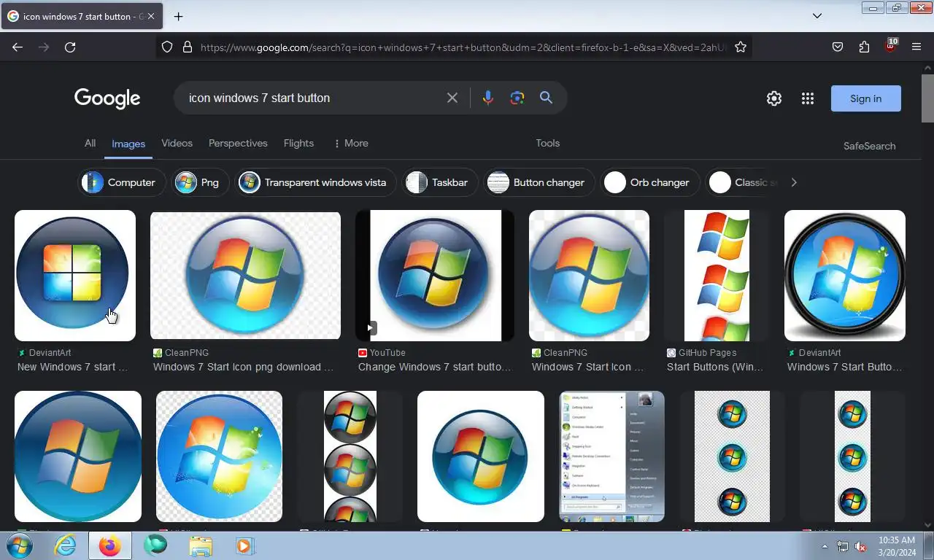The height and width of the screenshot is (560, 934).
Task: List all tabs dropdown arrow
Action: coord(817,15)
